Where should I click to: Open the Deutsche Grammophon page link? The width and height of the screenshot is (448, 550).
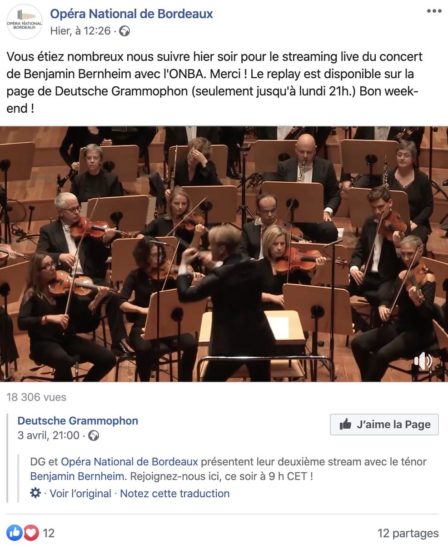[x=78, y=421]
